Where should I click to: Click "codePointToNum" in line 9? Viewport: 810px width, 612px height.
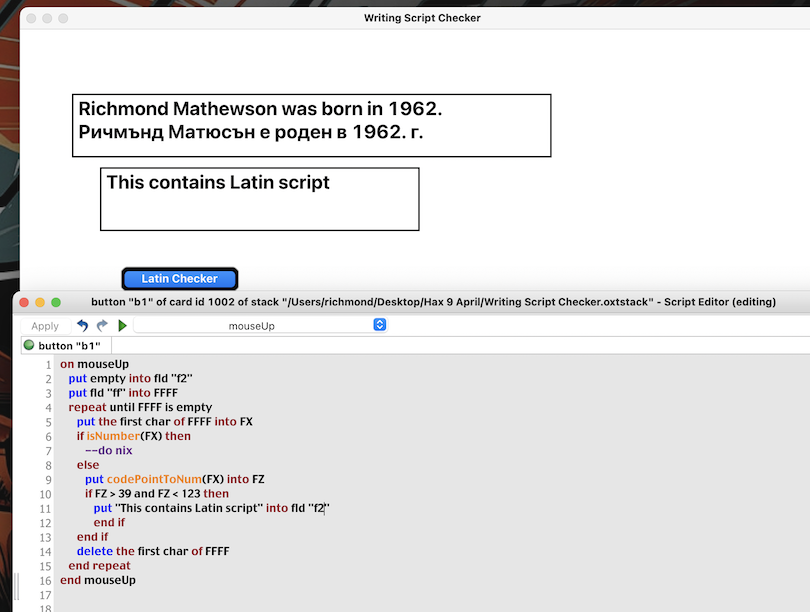coord(154,480)
